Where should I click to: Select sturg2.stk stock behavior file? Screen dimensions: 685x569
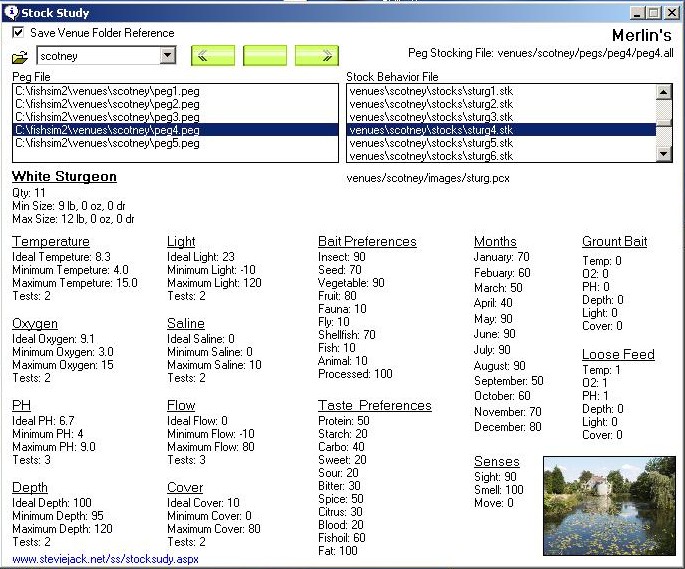[x=430, y=104]
